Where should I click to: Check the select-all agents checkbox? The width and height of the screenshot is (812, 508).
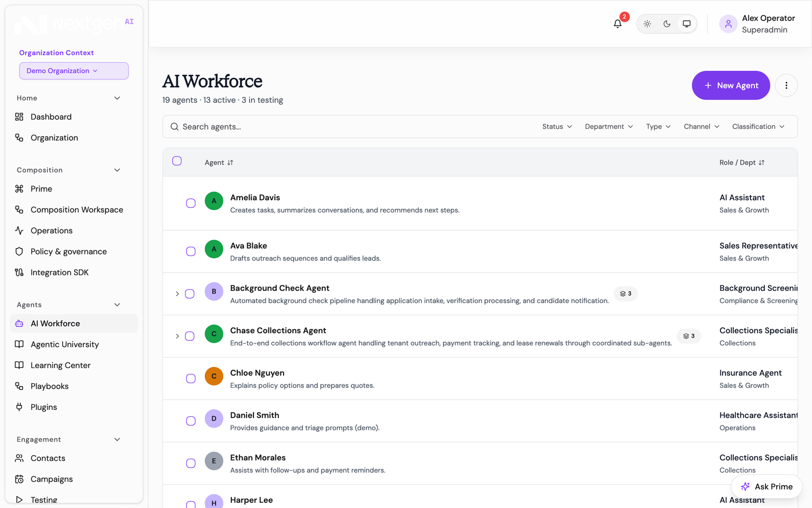pyautogui.click(x=177, y=161)
